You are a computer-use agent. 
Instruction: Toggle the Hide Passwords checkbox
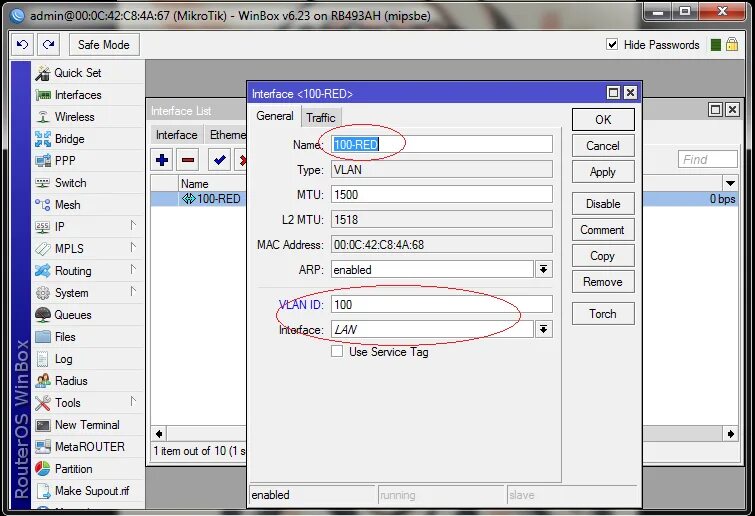click(612, 45)
